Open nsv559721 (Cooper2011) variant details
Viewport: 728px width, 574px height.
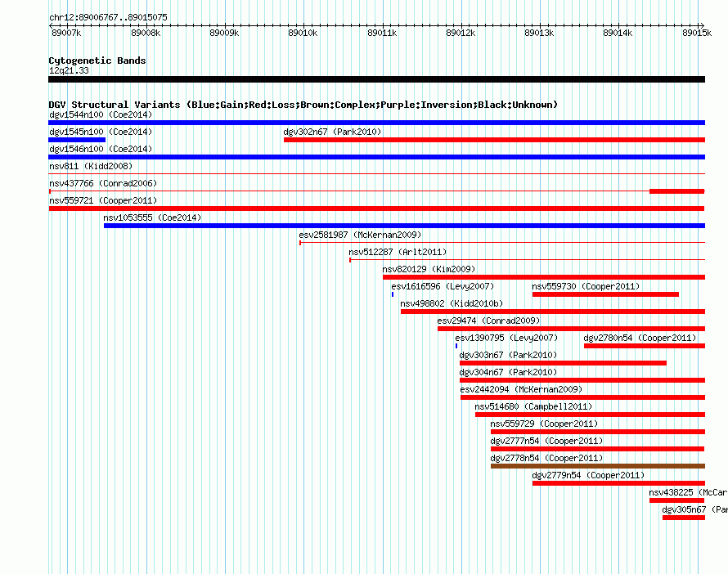click(x=103, y=200)
